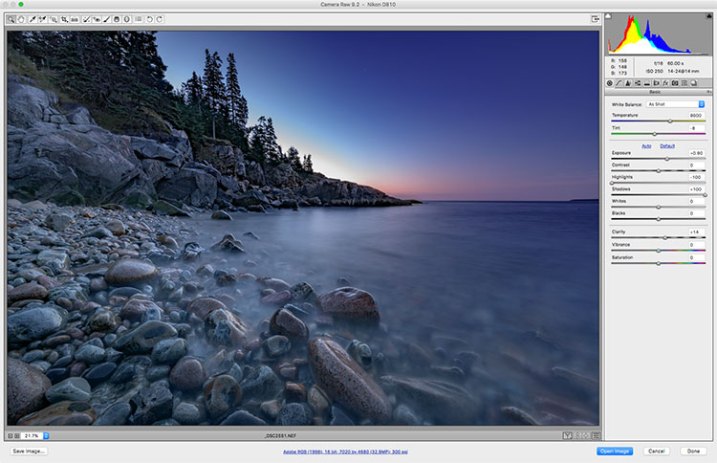Select the Straighten tool
717x463 pixels.
click(x=74, y=19)
